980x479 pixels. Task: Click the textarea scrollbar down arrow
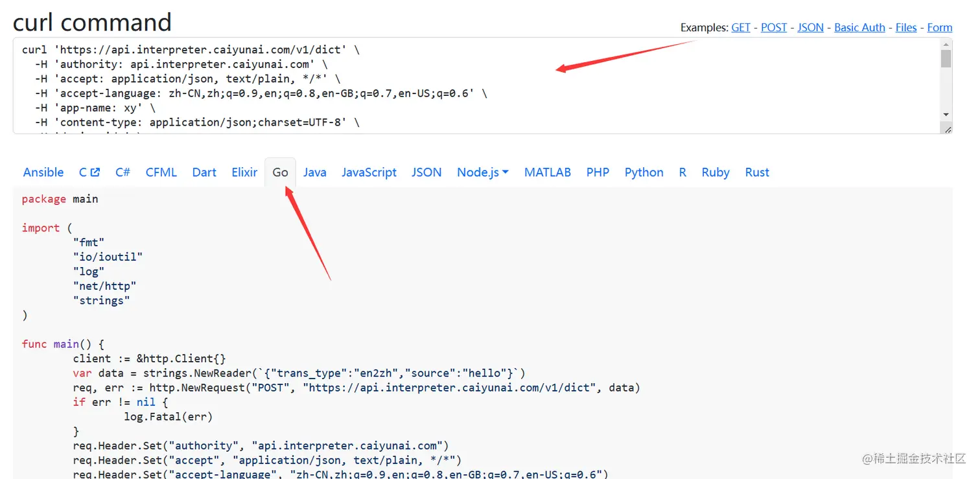[946, 115]
